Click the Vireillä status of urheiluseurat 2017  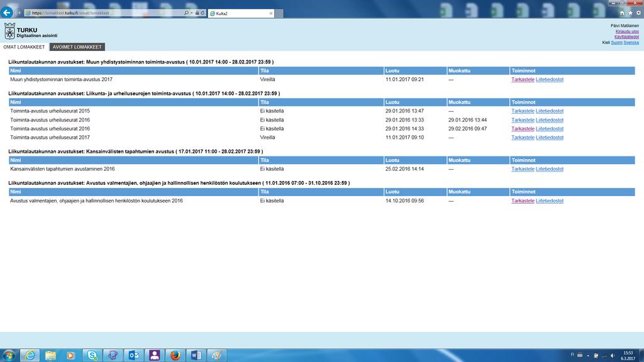[267, 138]
